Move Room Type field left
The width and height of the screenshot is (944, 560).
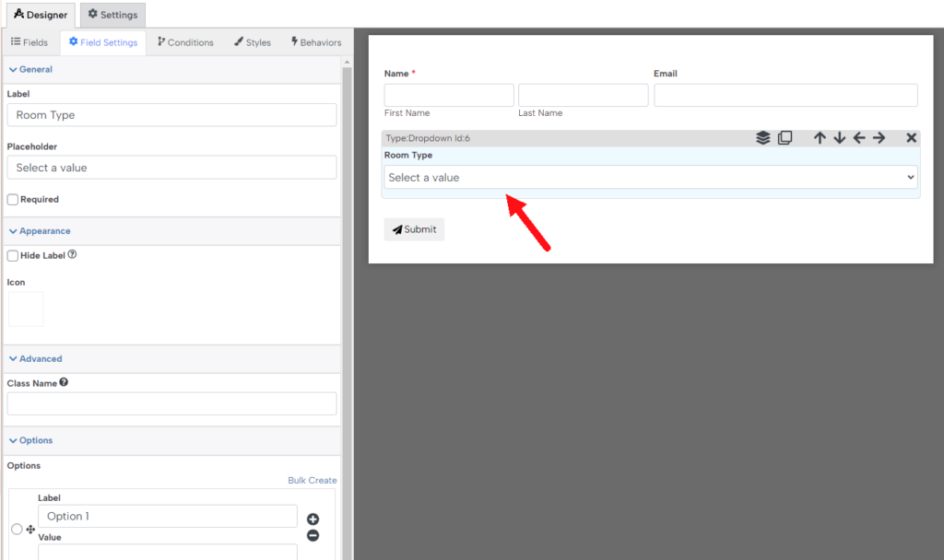859,138
